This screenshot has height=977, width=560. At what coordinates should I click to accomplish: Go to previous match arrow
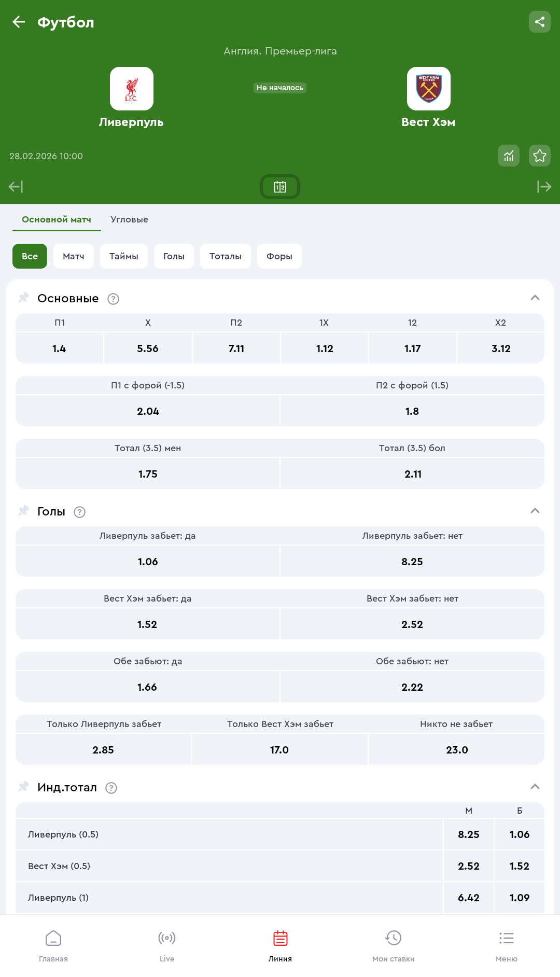[16, 187]
